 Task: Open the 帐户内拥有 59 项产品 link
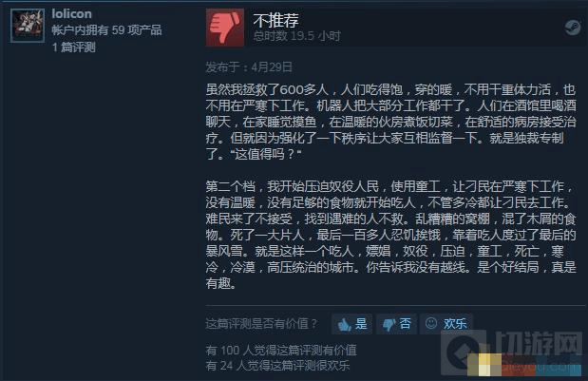(107, 30)
